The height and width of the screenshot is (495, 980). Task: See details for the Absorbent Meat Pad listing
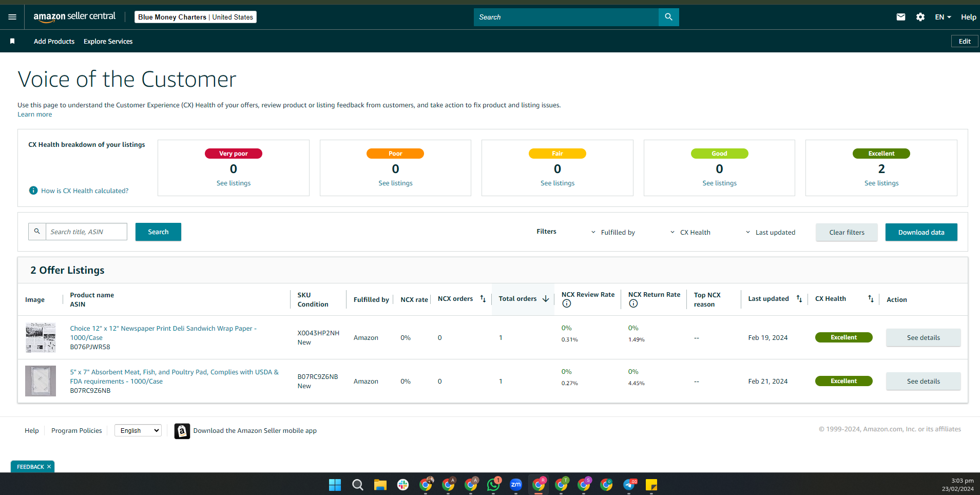[923, 381]
